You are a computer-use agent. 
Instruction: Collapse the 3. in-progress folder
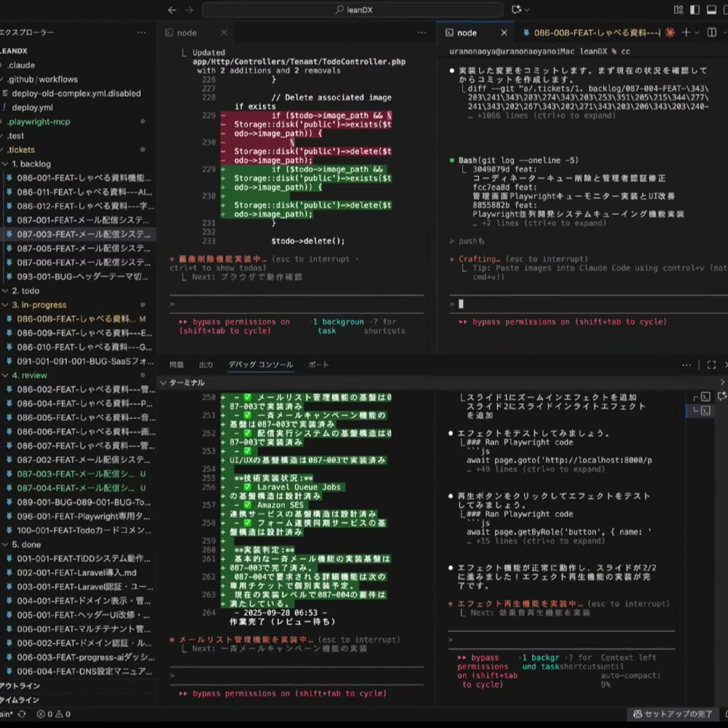click(x=39, y=305)
